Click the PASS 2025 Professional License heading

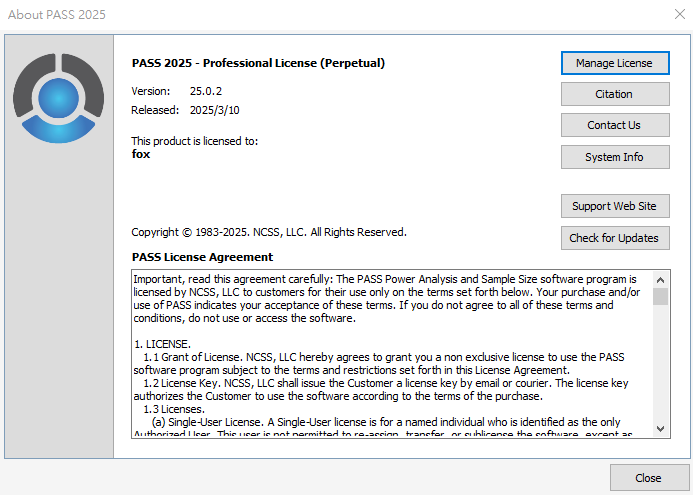pyautogui.click(x=258, y=63)
